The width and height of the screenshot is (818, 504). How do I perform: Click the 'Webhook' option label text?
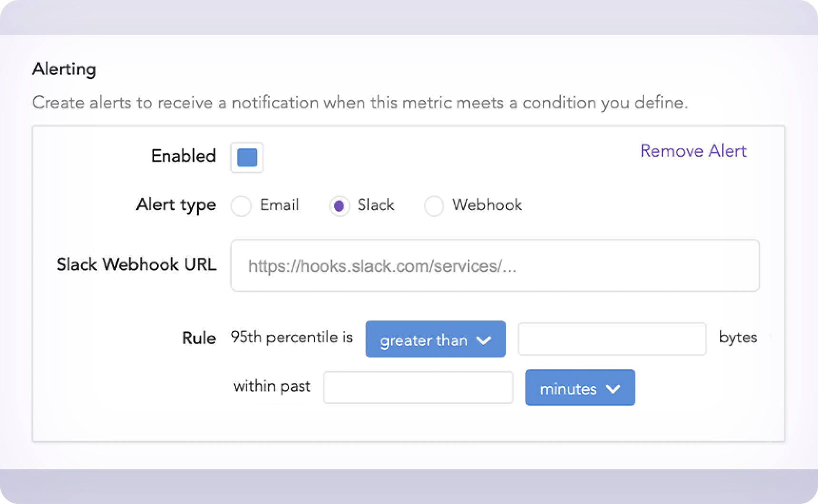pyautogui.click(x=487, y=205)
